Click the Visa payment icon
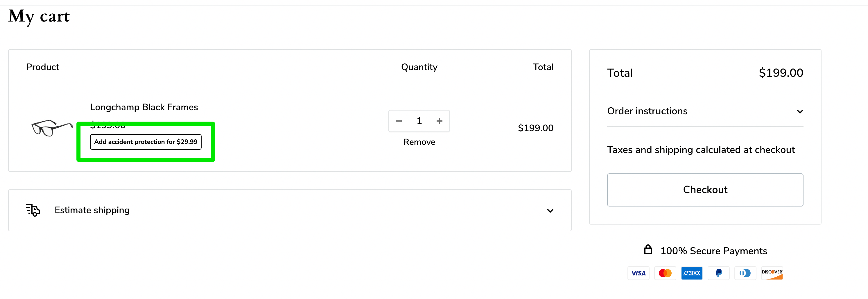The image size is (868, 299). coord(638,273)
